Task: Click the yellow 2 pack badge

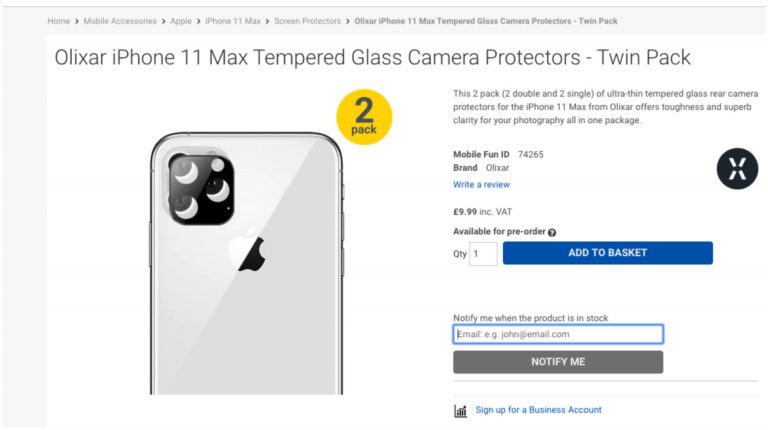Action: (x=363, y=118)
